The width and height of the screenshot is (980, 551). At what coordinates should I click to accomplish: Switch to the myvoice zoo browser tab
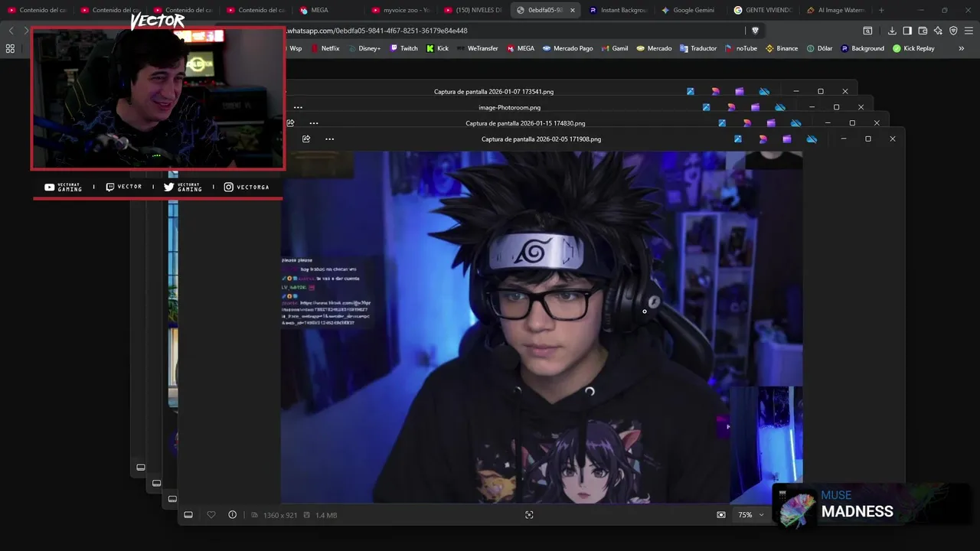pyautogui.click(x=401, y=10)
